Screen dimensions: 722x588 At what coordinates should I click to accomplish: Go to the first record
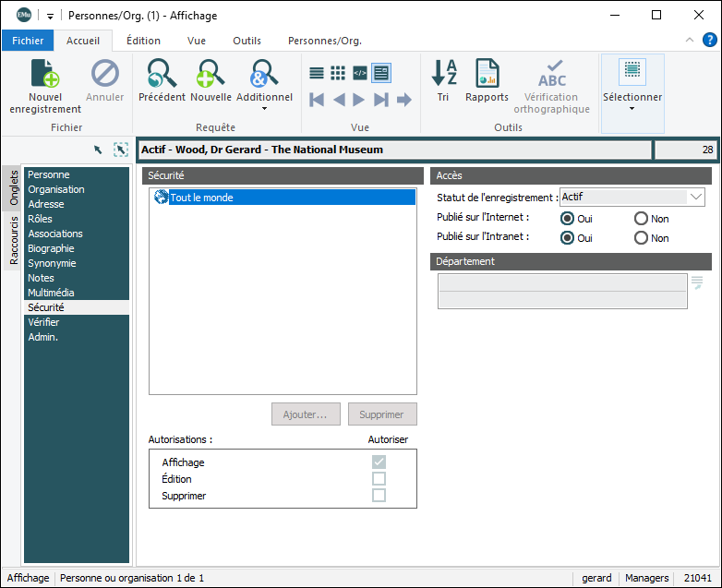click(317, 100)
